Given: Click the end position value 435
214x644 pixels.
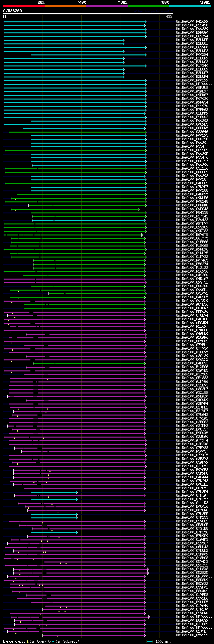Looking at the screenshot, I should coord(169,16).
